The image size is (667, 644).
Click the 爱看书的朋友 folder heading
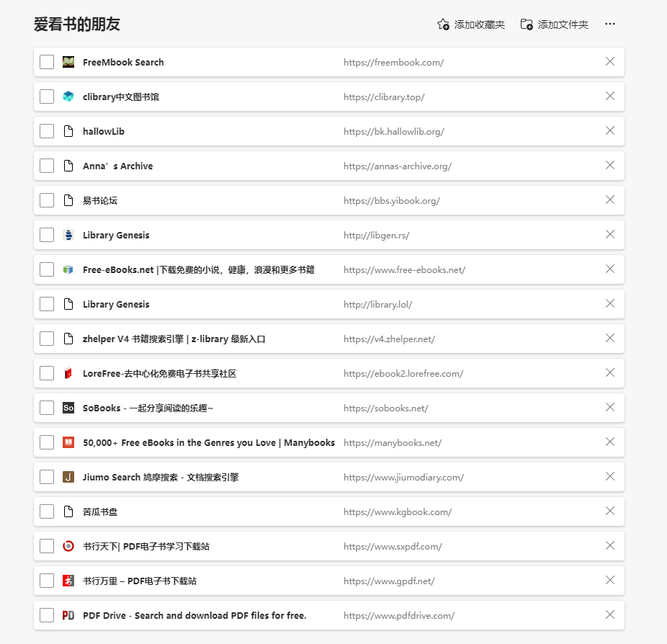tap(77, 24)
